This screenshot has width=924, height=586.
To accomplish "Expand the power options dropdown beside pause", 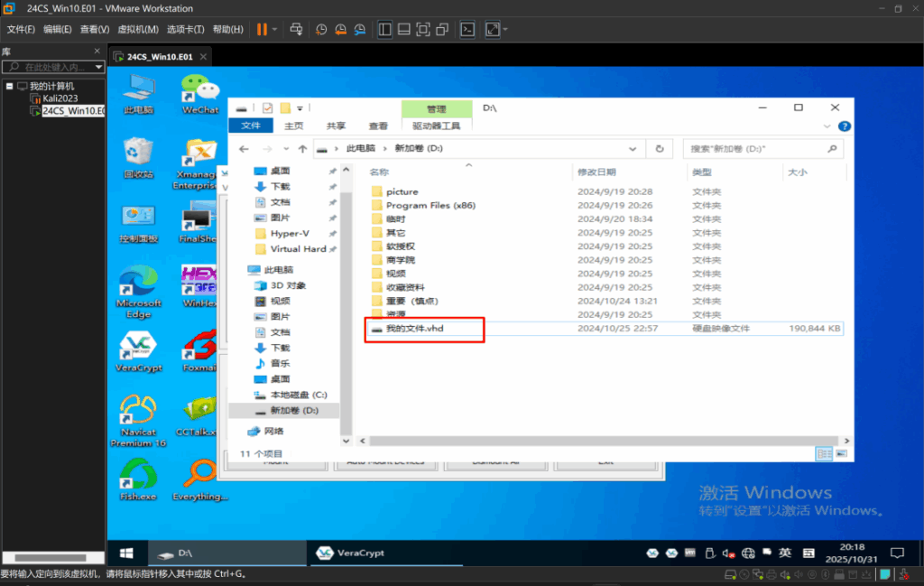I will click(274, 29).
